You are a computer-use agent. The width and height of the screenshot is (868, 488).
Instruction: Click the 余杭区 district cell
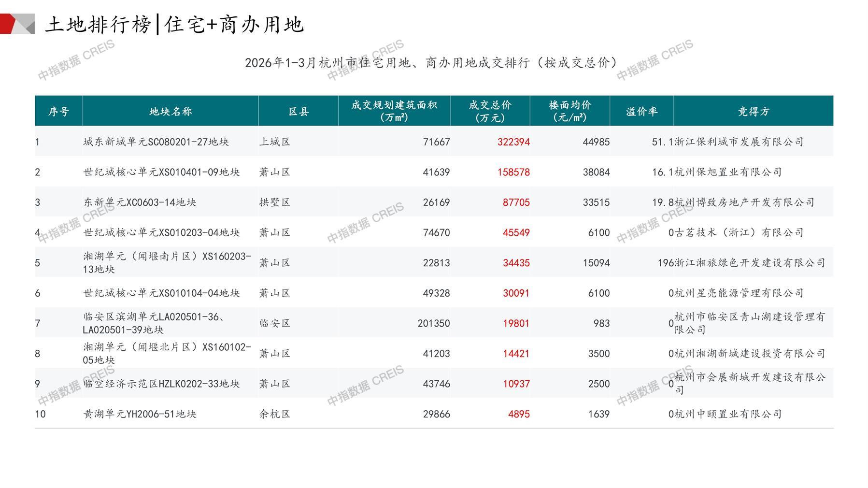(275, 414)
